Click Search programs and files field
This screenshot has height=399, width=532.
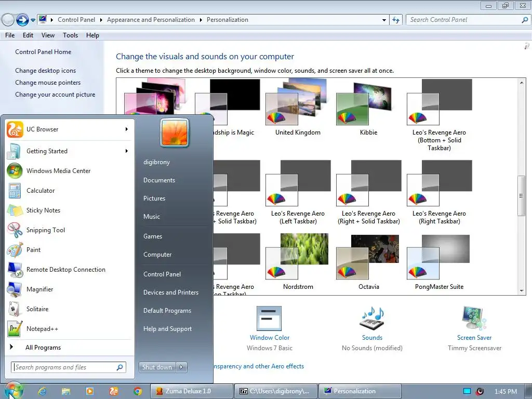tap(69, 367)
